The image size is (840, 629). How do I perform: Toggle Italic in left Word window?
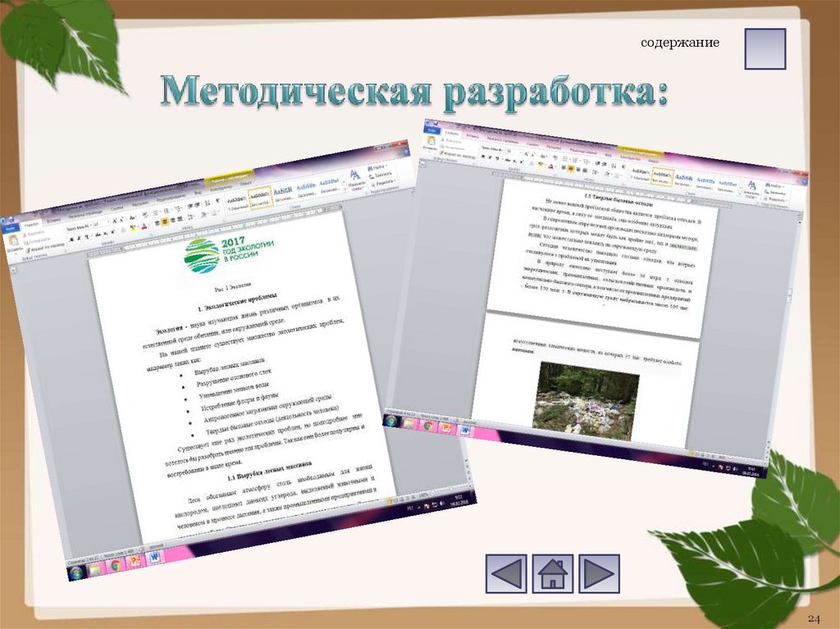(79, 239)
